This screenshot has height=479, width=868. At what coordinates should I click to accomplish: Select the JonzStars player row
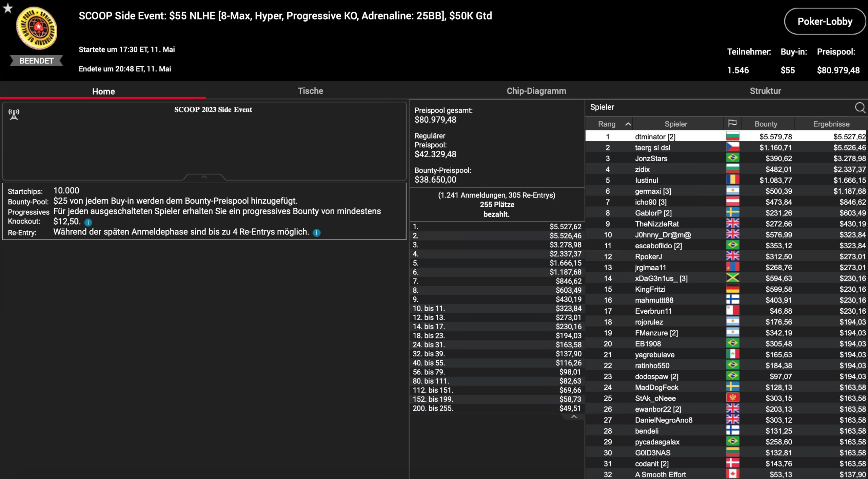[x=651, y=159]
